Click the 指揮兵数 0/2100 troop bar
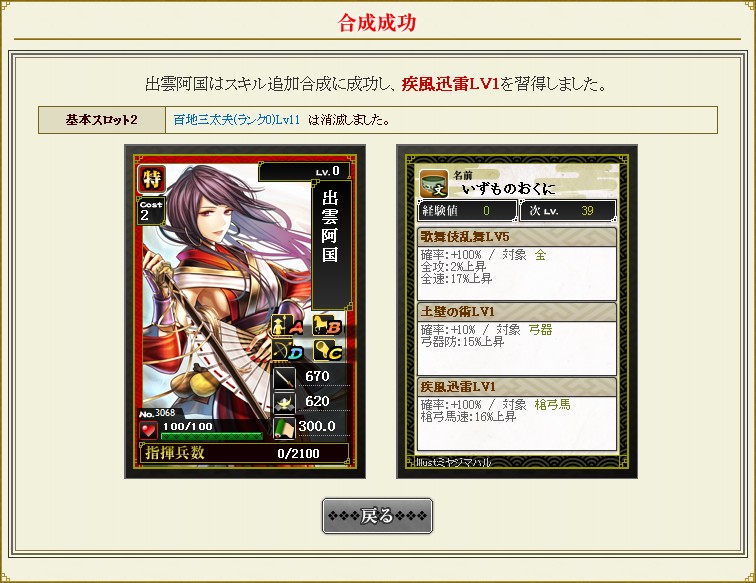 244,453
